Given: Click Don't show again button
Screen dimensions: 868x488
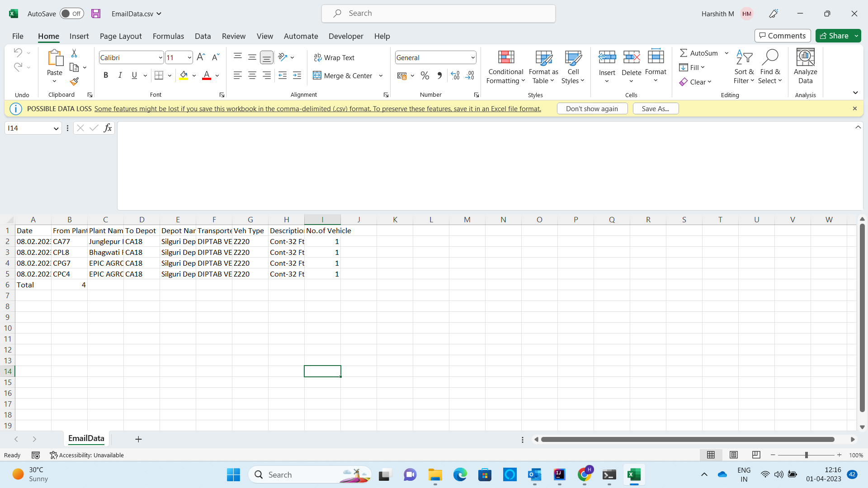Looking at the screenshot, I should click(x=592, y=108).
